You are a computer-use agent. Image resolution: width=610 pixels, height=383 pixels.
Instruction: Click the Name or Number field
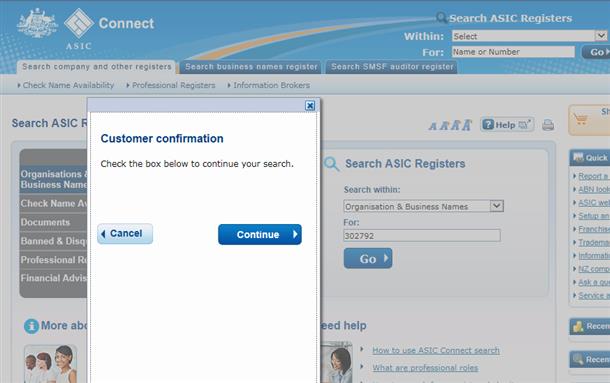pyautogui.click(x=513, y=52)
